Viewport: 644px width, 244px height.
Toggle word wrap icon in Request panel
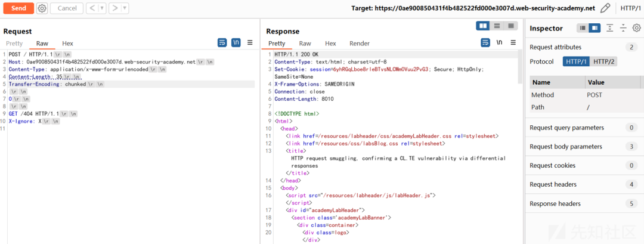pyautogui.click(x=222, y=42)
